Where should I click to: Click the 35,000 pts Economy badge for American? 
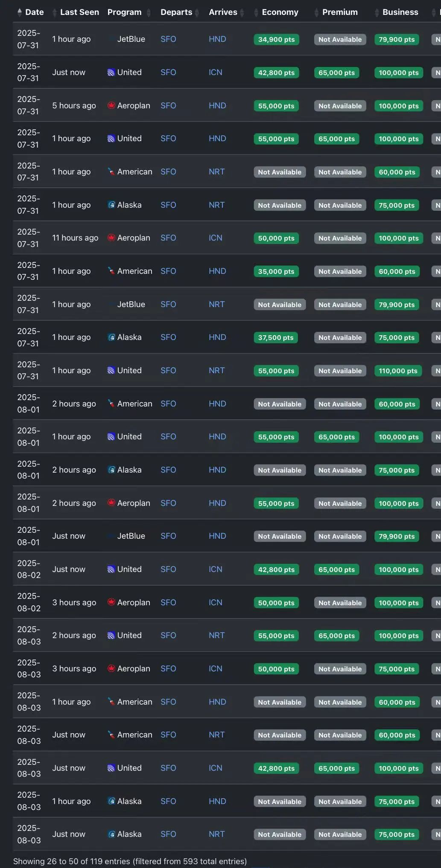point(276,271)
